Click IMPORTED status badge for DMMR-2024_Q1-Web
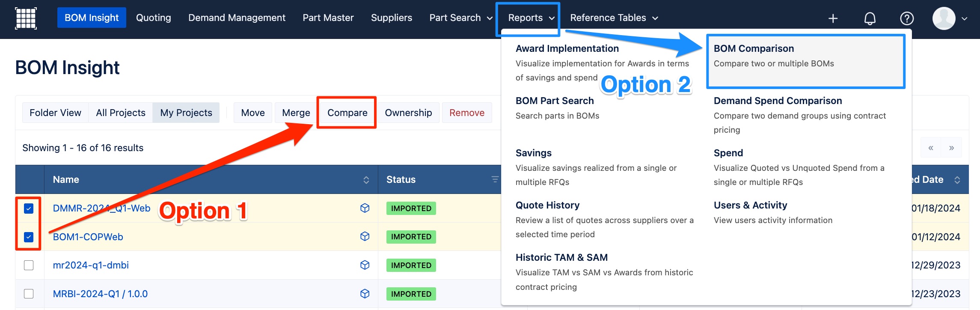 (x=411, y=208)
